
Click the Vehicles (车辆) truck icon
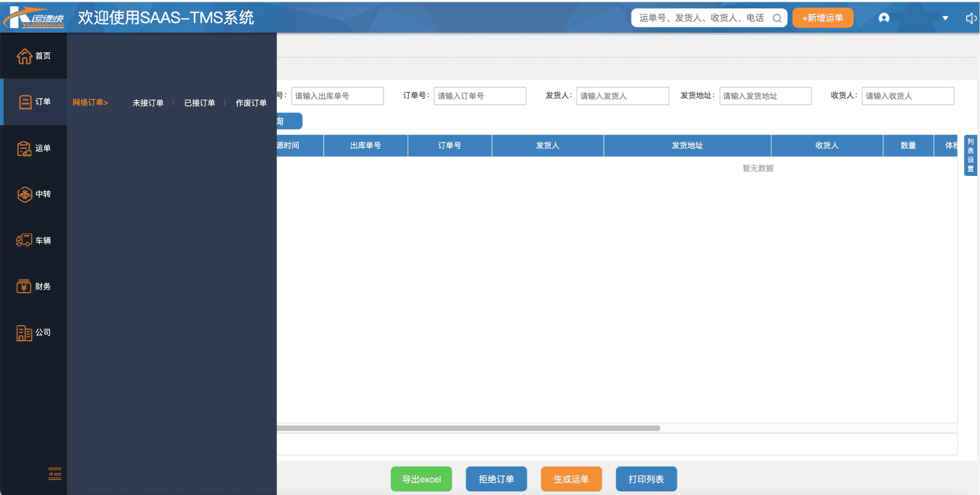[24, 240]
